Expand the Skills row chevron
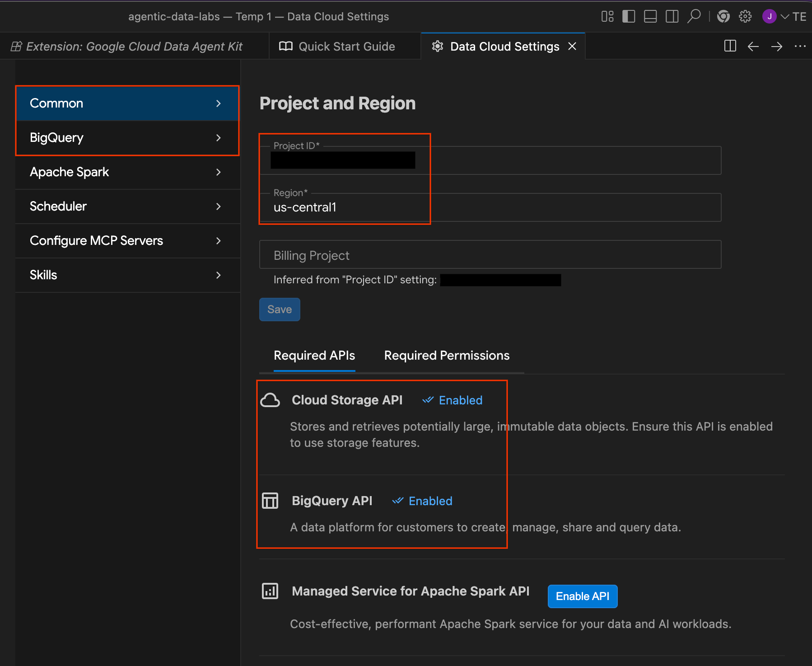Screen dimensions: 812x666 coord(219,275)
